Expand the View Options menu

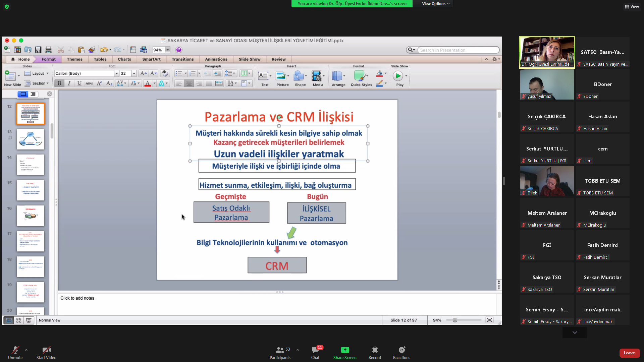click(436, 4)
